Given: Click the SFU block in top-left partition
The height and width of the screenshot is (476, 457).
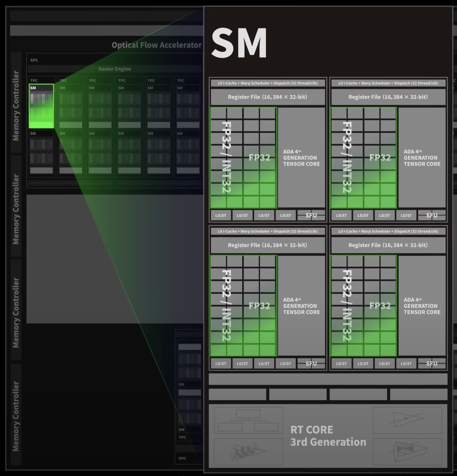Looking at the screenshot, I should point(311,215).
